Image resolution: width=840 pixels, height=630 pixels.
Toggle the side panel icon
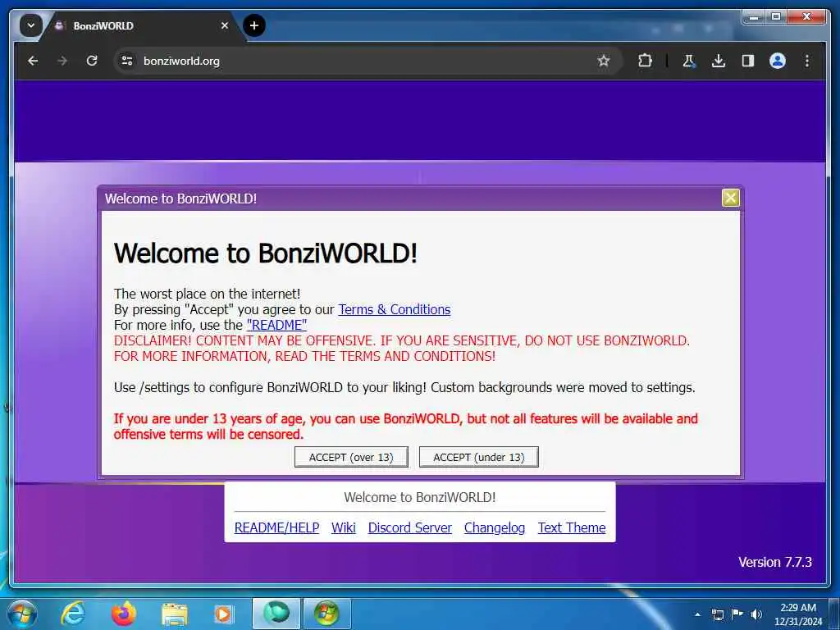pos(748,61)
